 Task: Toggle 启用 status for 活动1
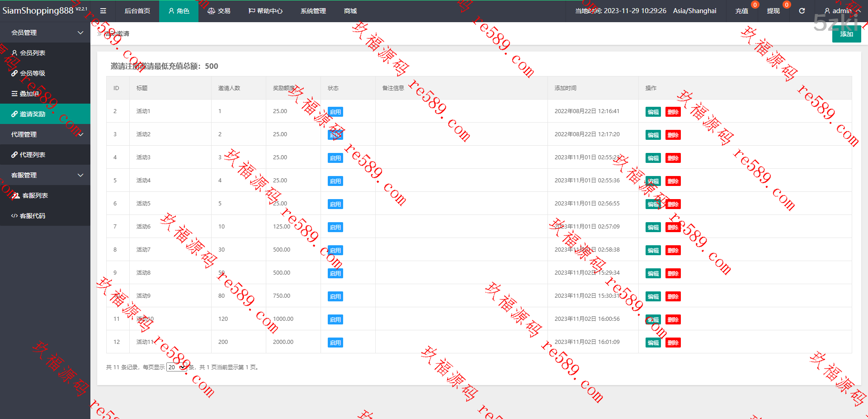click(335, 112)
